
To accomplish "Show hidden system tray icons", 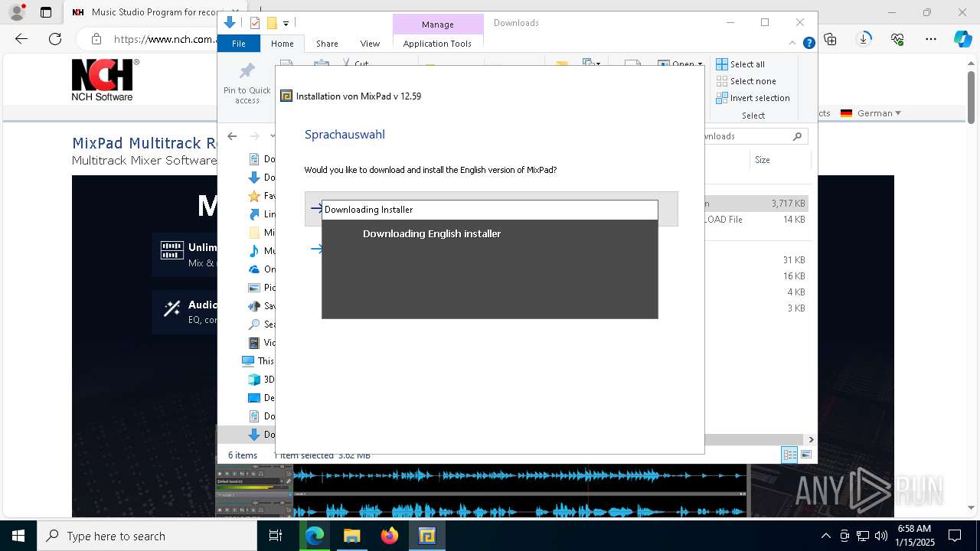I will point(825,536).
